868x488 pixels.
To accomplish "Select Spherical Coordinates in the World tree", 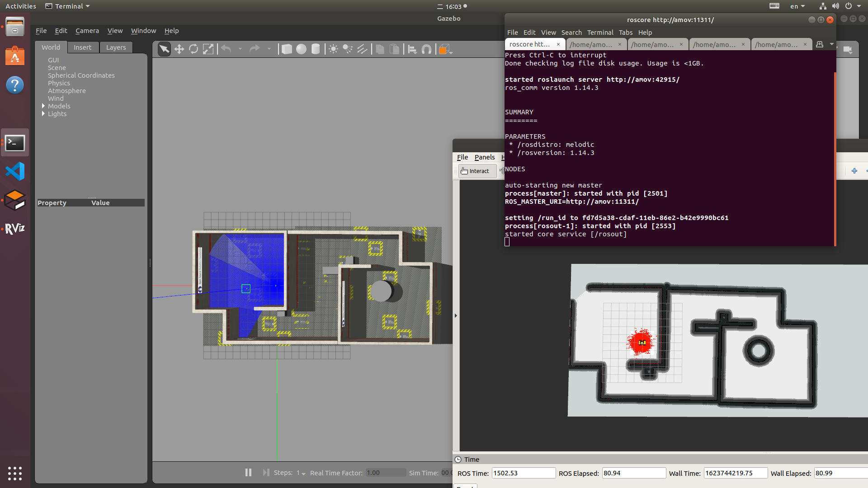I will point(81,75).
